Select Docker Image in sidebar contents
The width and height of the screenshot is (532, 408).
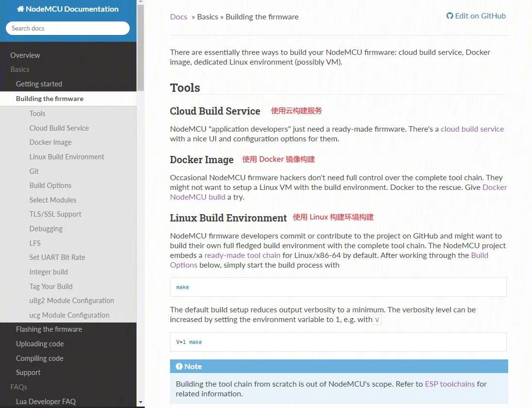pyautogui.click(x=51, y=142)
